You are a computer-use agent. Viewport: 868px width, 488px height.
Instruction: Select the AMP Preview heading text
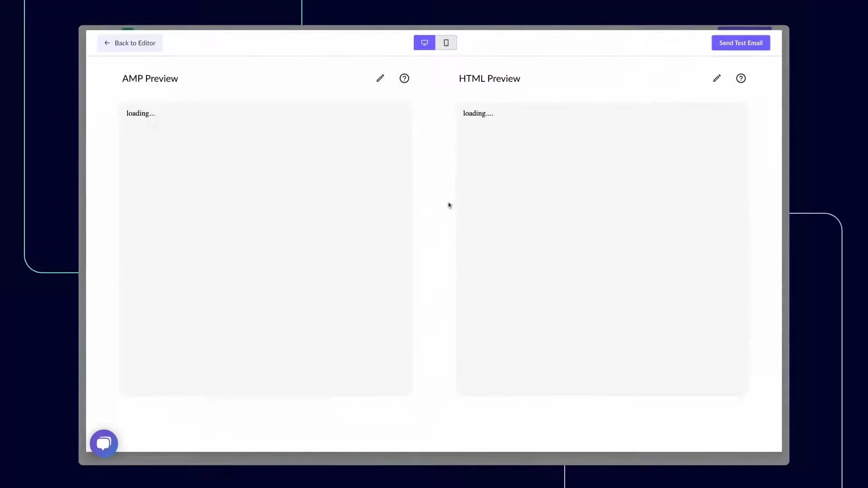coord(150,79)
